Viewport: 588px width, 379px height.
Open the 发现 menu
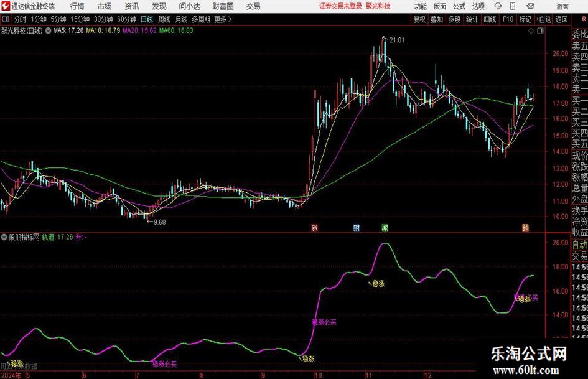(159, 6)
